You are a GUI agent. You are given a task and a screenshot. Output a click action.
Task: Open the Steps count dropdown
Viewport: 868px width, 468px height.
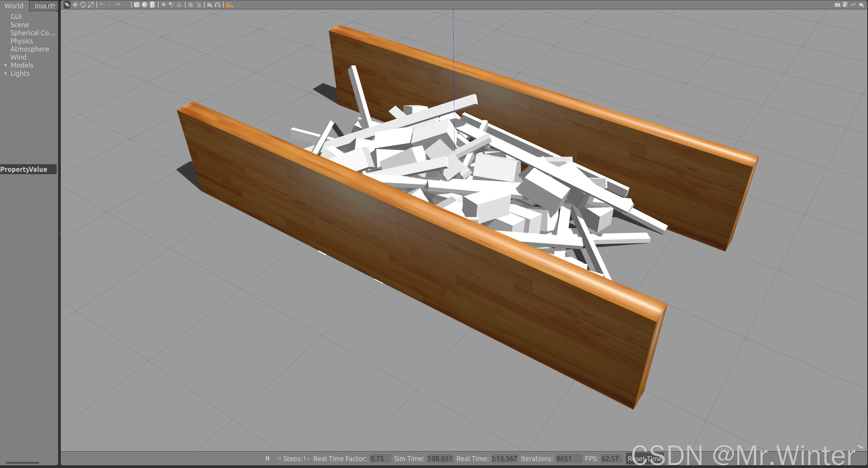[308, 459]
